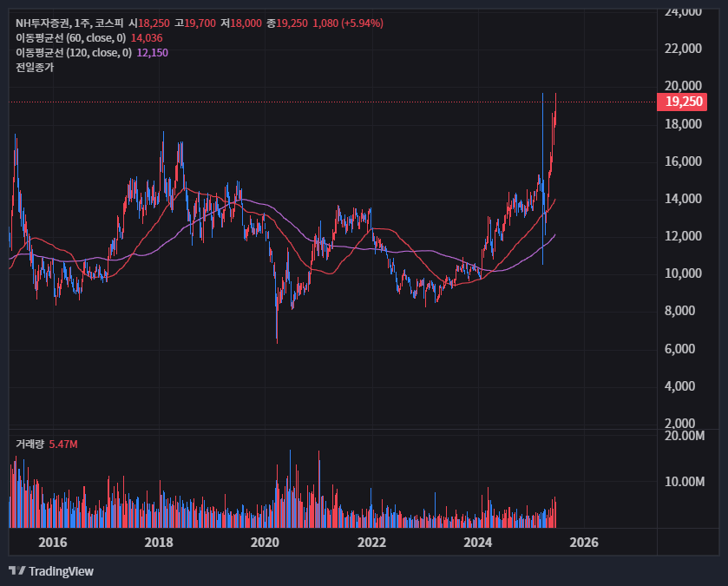
Task: Click the 12,000 price axis label
Action: [x=683, y=236]
